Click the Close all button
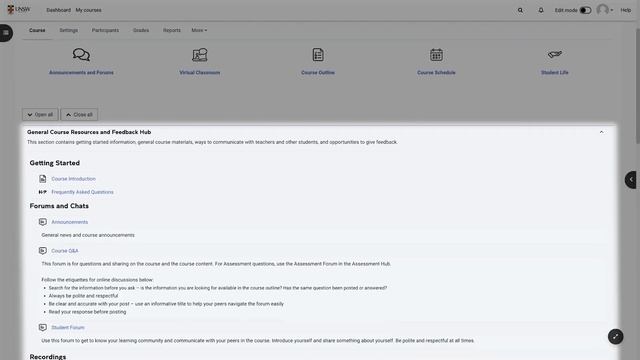The height and width of the screenshot is (360, 640). click(x=79, y=115)
